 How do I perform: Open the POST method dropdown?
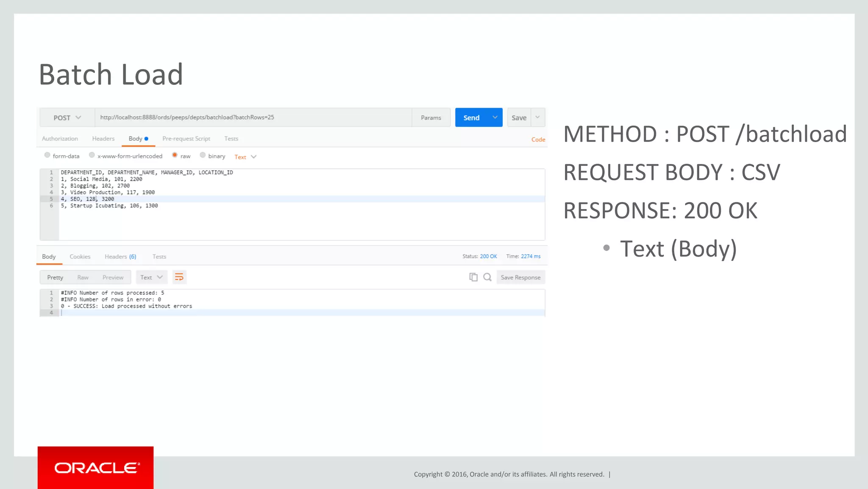tap(67, 117)
